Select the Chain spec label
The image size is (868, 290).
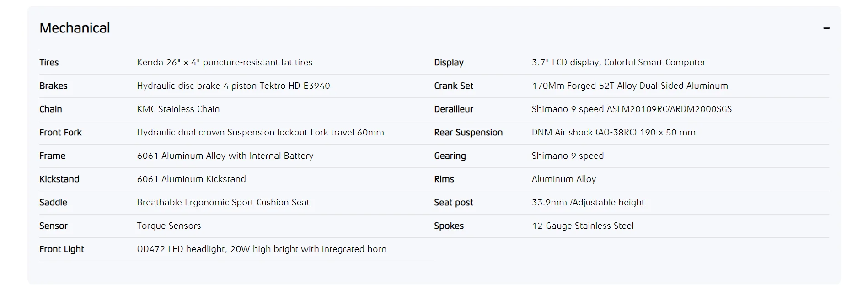(50, 109)
